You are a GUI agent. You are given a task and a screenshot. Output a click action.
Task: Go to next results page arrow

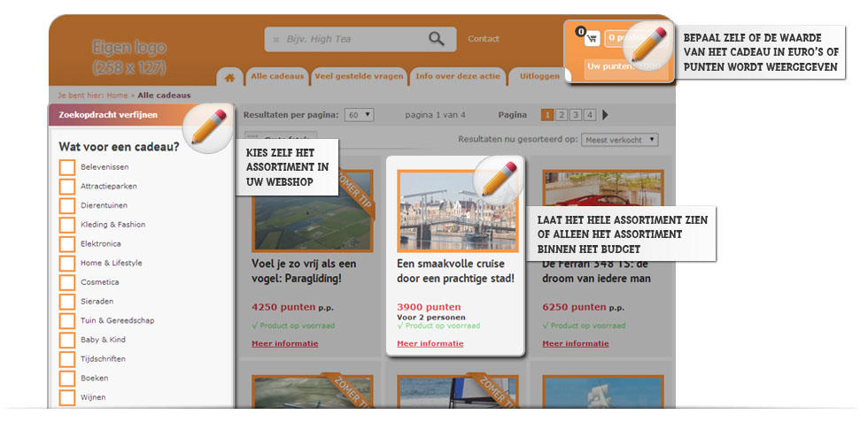605,115
